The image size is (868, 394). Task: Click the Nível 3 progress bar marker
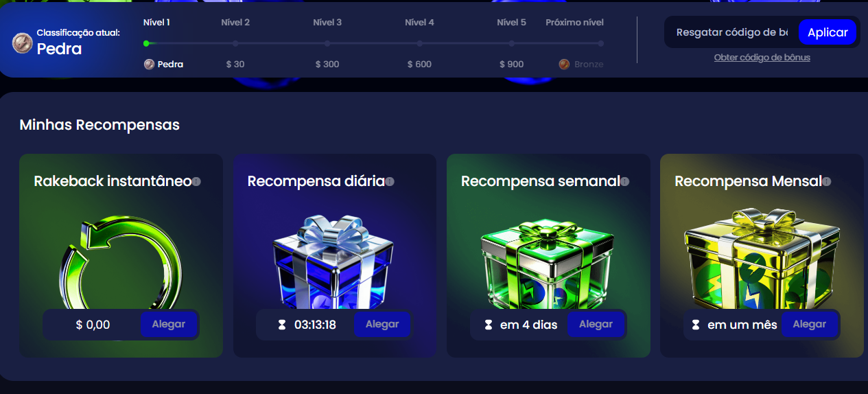point(327,43)
